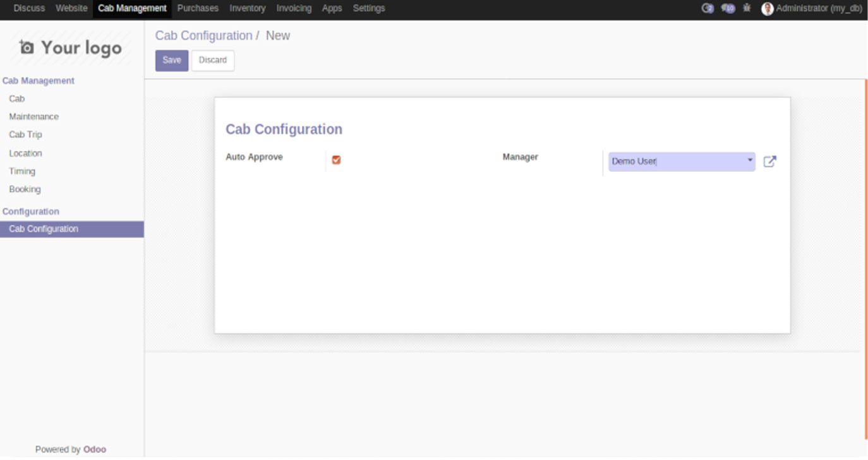Open the debug bug icon menu
Screen dimensions: 868x460
pos(747,8)
